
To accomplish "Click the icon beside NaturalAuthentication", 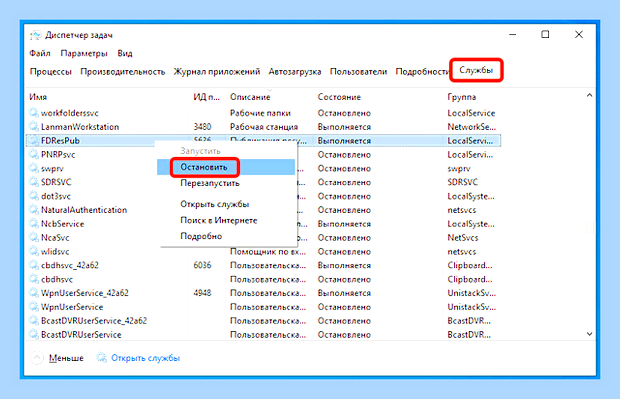I will 34,210.
